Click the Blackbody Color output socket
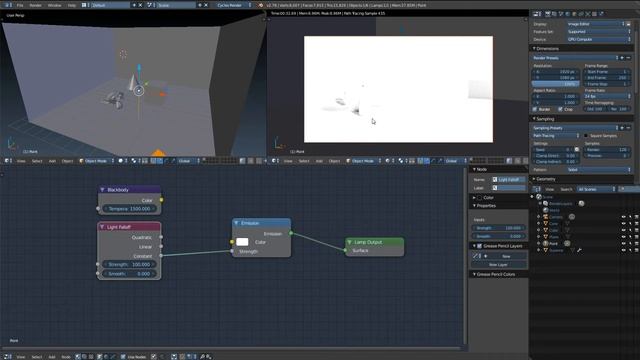This screenshot has height=360, width=640. point(161,200)
